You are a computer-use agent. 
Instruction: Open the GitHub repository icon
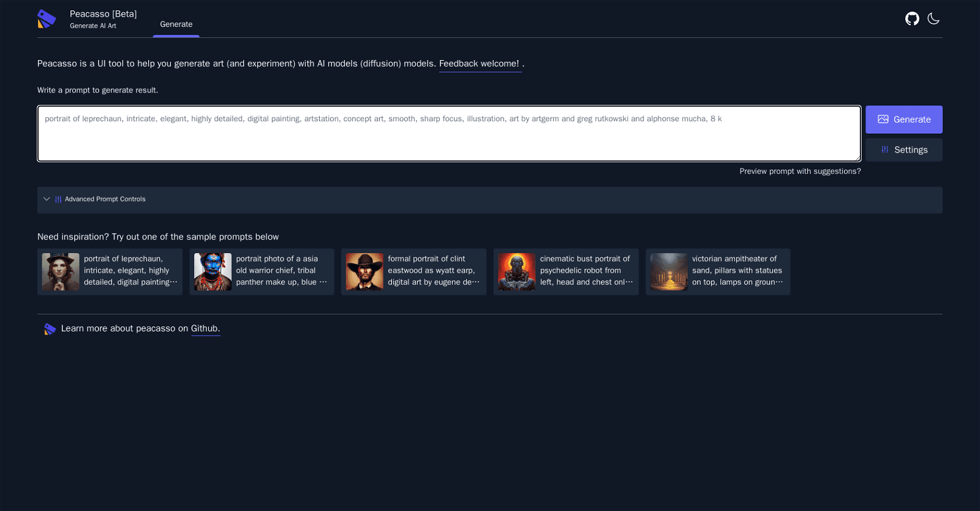pyautogui.click(x=912, y=19)
